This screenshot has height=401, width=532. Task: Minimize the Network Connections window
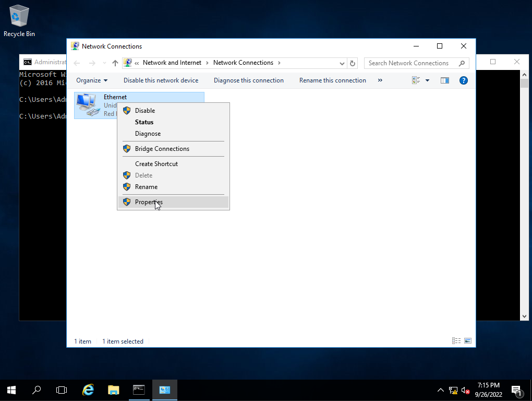pyautogui.click(x=416, y=46)
